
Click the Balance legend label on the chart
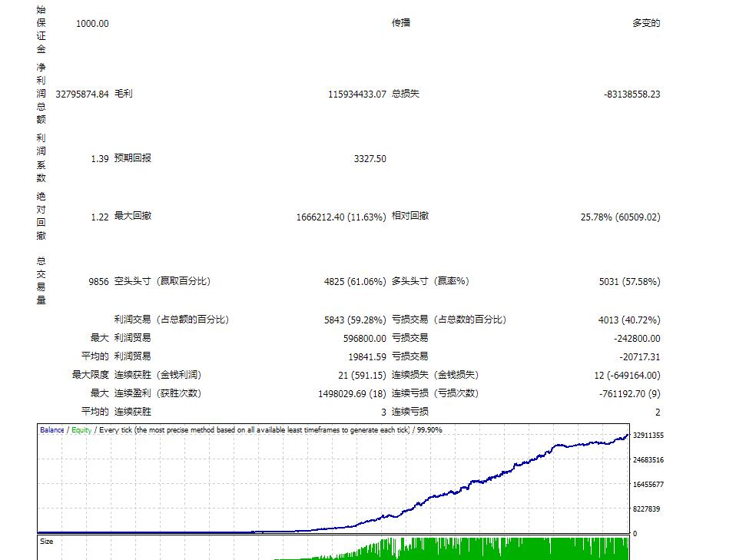coord(51,431)
